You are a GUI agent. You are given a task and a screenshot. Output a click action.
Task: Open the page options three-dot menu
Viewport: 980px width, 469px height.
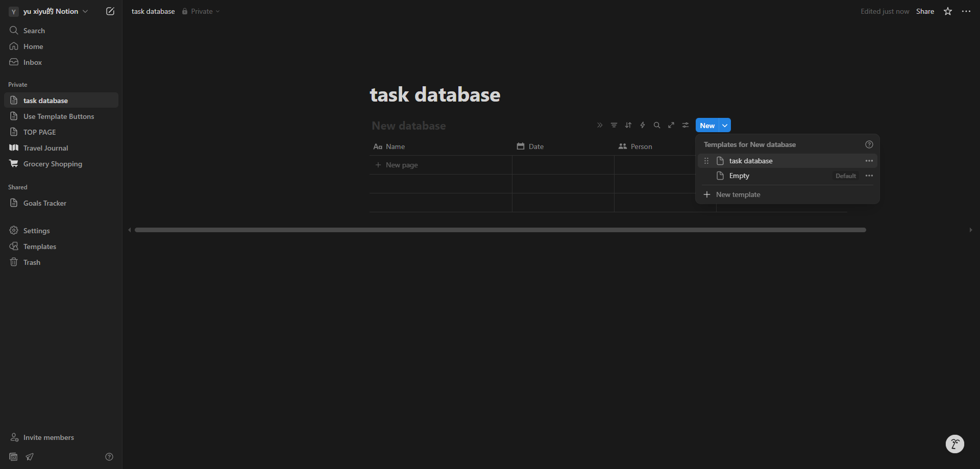coord(966,11)
